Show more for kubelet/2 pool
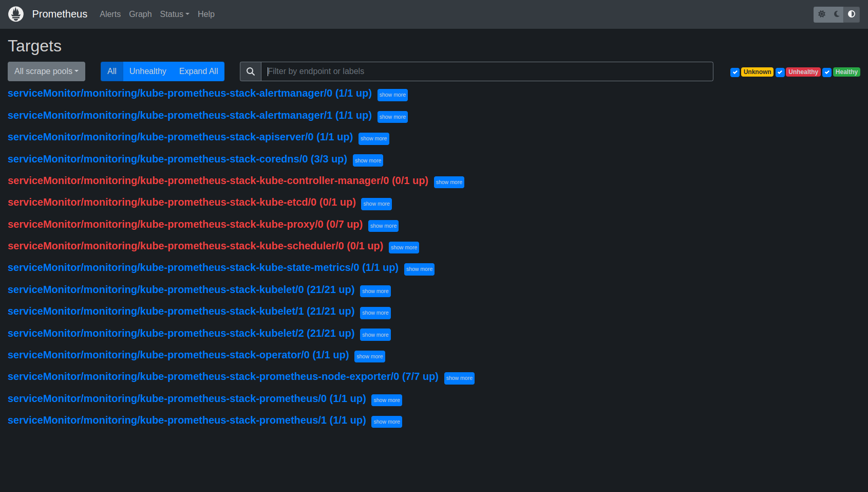868x492 pixels. 375,335
